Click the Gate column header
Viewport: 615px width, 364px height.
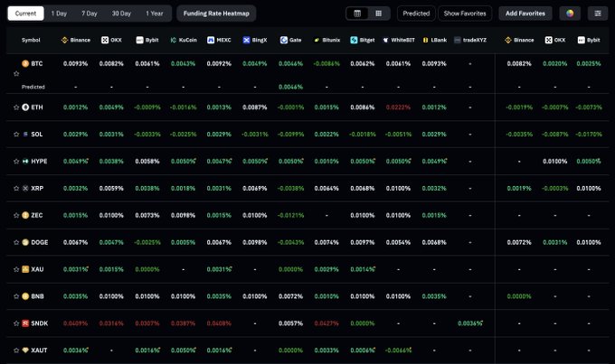coord(290,40)
